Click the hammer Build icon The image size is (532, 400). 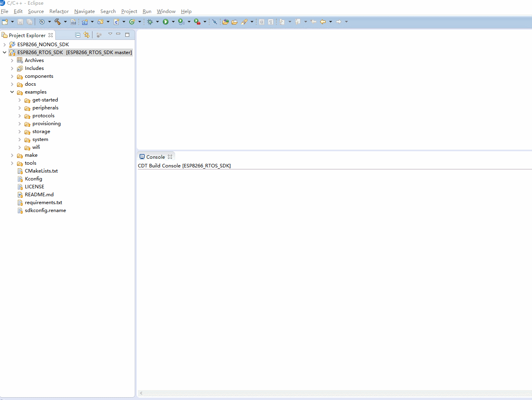pyautogui.click(x=58, y=22)
